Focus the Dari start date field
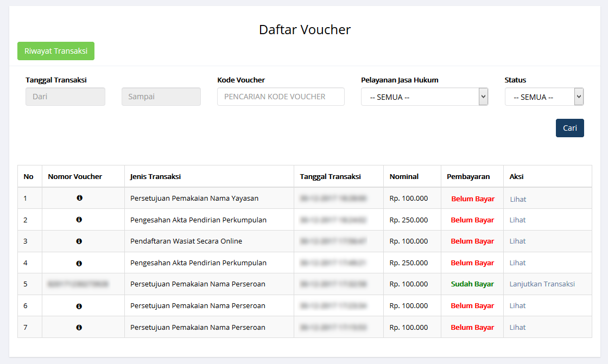Image resolution: width=608 pixels, height=364 pixels. 65,97
